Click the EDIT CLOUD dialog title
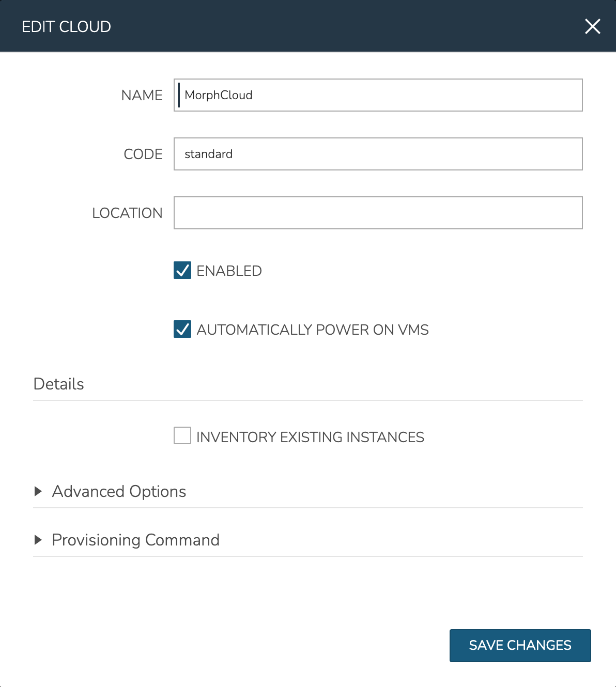 coord(66,26)
